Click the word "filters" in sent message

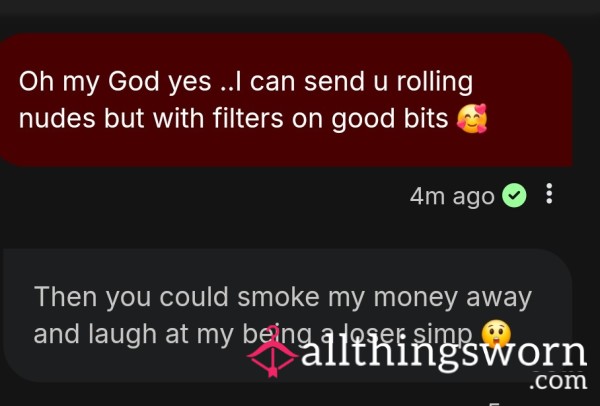point(248,118)
